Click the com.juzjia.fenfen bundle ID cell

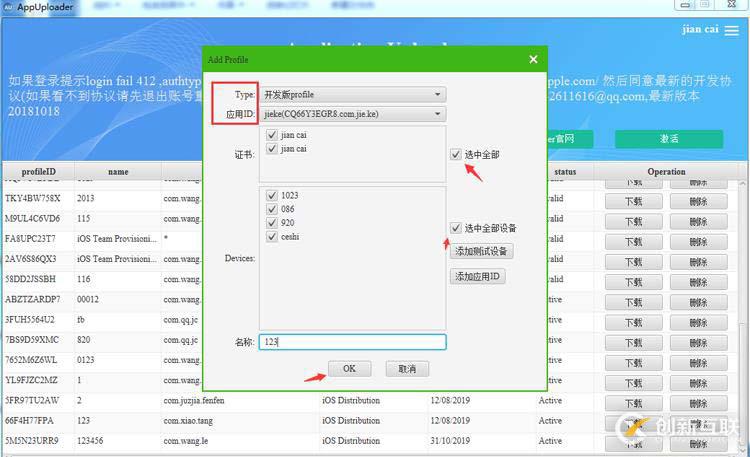(x=240, y=400)
